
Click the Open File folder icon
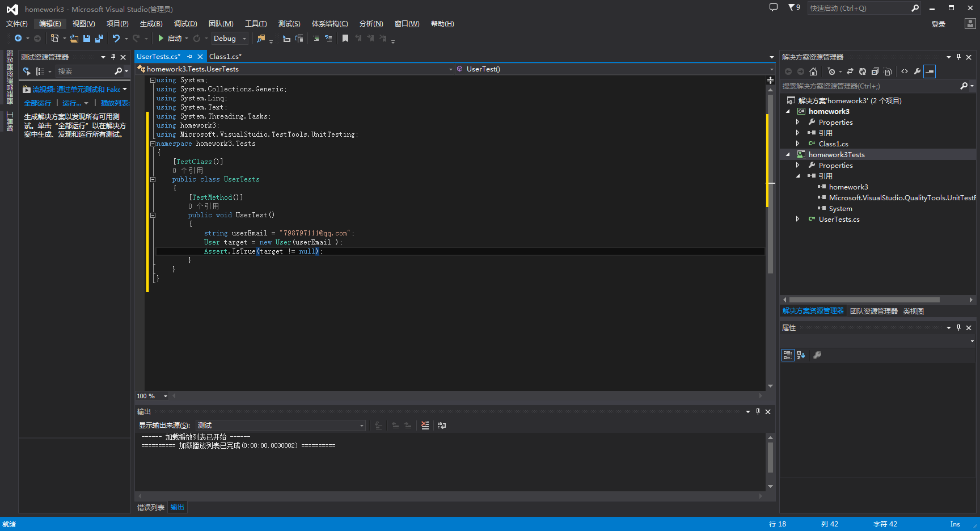click(74, 39)
